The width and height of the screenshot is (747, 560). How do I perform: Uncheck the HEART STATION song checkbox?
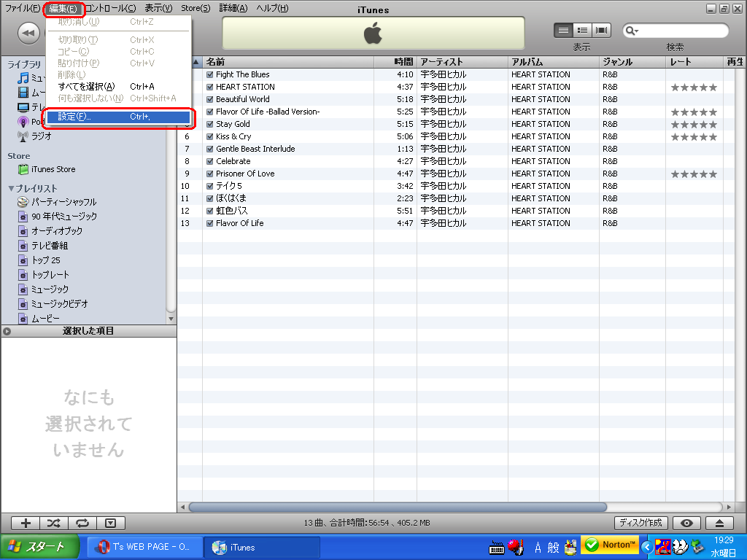tap(209, 87)
